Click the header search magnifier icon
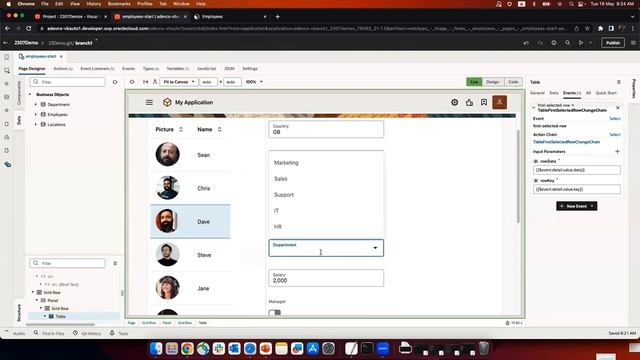The height and width of the screenshot is (360, 640). coord(567,43)
